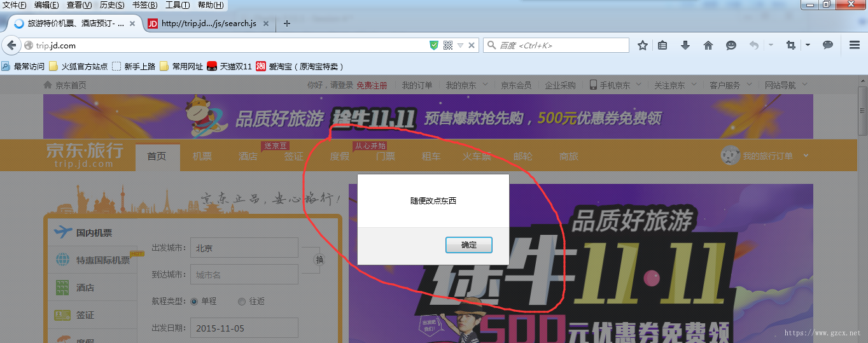The height and width of the screenshot is (343, 868).
Task: Open 天猫双11 bookmark
Action: [x=229, y=66]
